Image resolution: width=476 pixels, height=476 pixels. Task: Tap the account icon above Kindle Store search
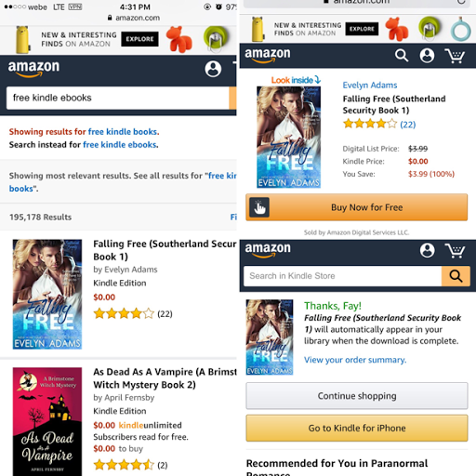pos(427,250)
